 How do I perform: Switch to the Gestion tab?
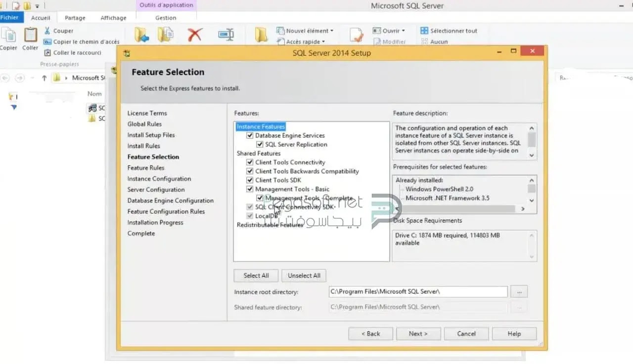(166, 18)
